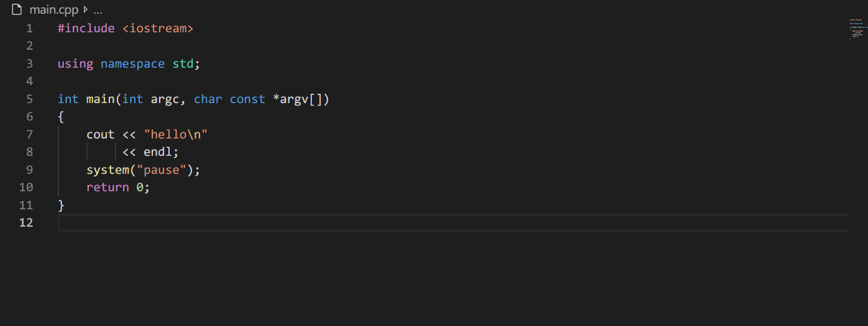Click line number 12 in the gutter

[26, 223]
